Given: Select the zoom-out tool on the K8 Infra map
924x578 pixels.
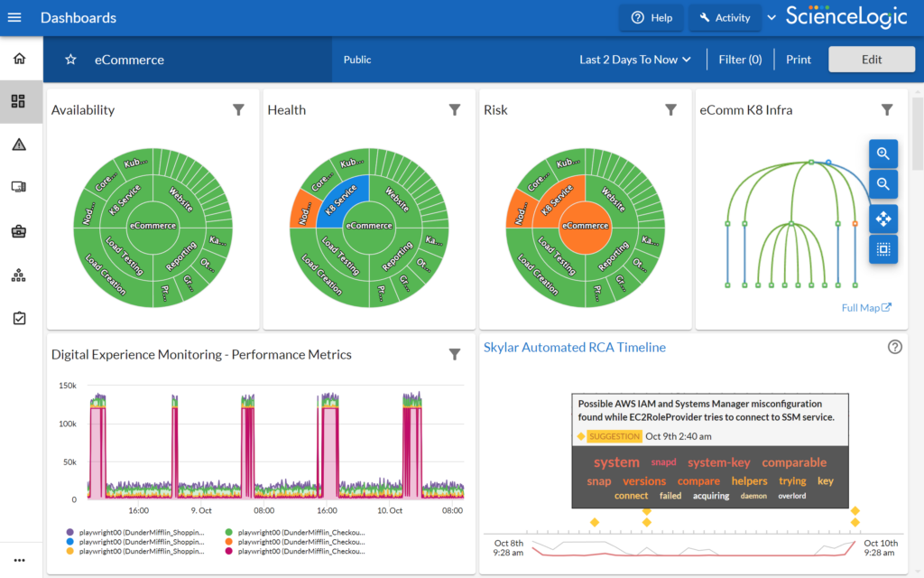Looking at the screenshot, I should [x=883, y=184].
